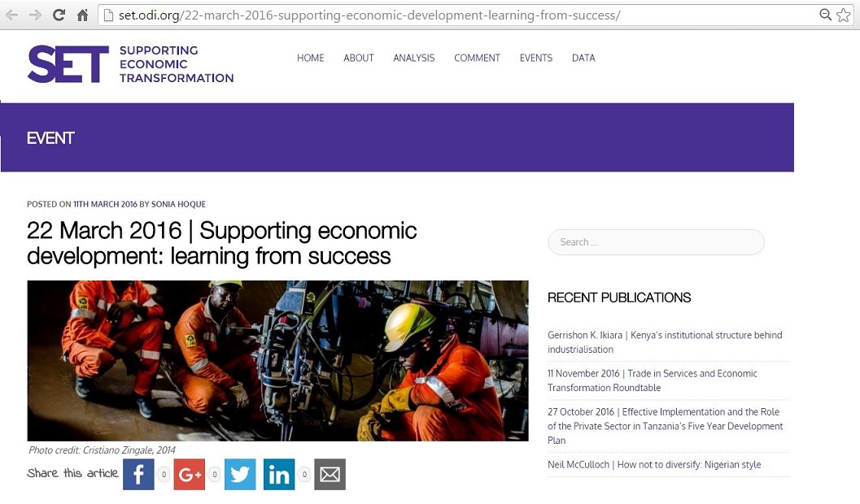Share the article on Facebook
860x504 pixels.
coord(138,475)
